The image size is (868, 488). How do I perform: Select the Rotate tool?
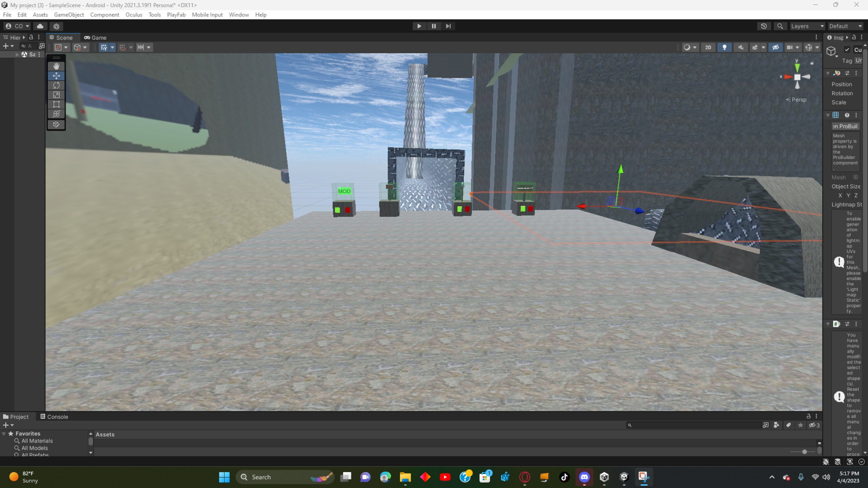[x=56, y=85]
